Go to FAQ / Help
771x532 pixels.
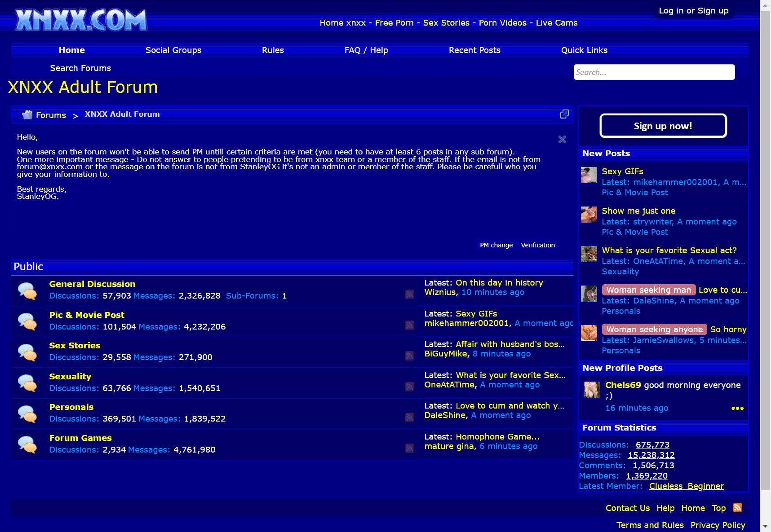point(366,50)
